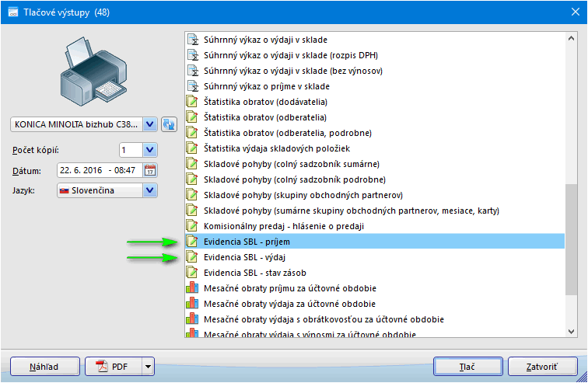Select Evidencia SBL - stav zásob report
The width and height of the screenshot is (588, 383).
(x=254, y=273)
